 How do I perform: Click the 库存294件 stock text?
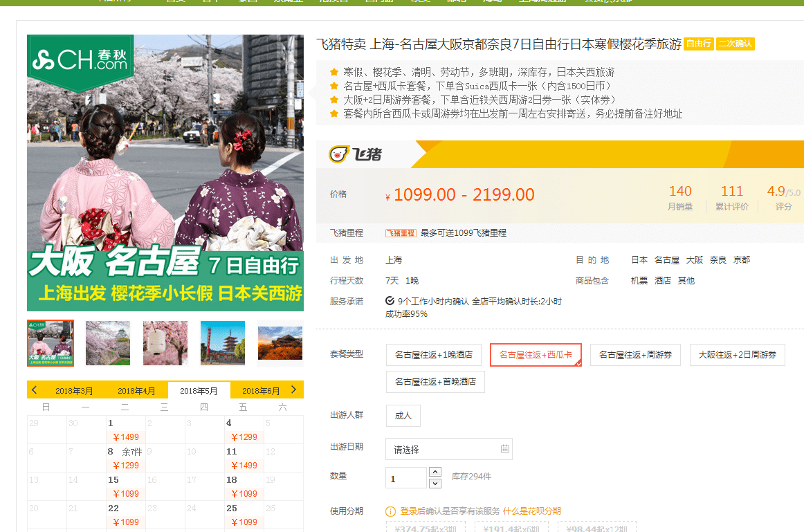point(471,477)
